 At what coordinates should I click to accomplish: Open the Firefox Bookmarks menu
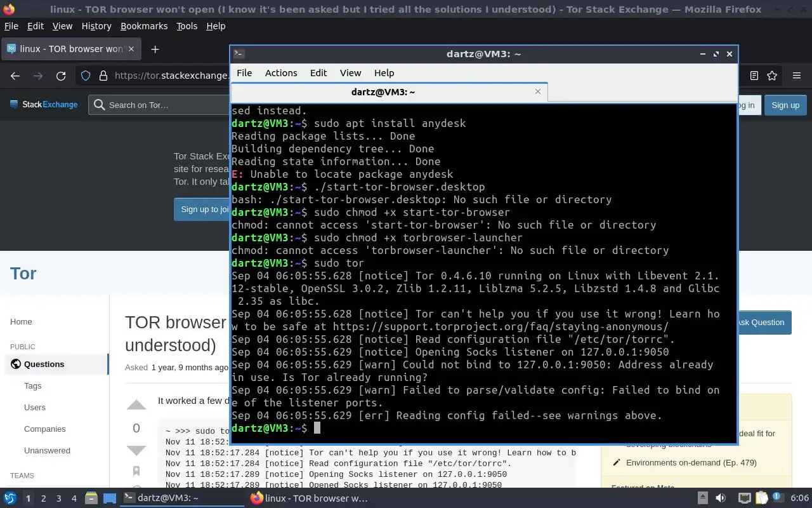coord(144,26)
